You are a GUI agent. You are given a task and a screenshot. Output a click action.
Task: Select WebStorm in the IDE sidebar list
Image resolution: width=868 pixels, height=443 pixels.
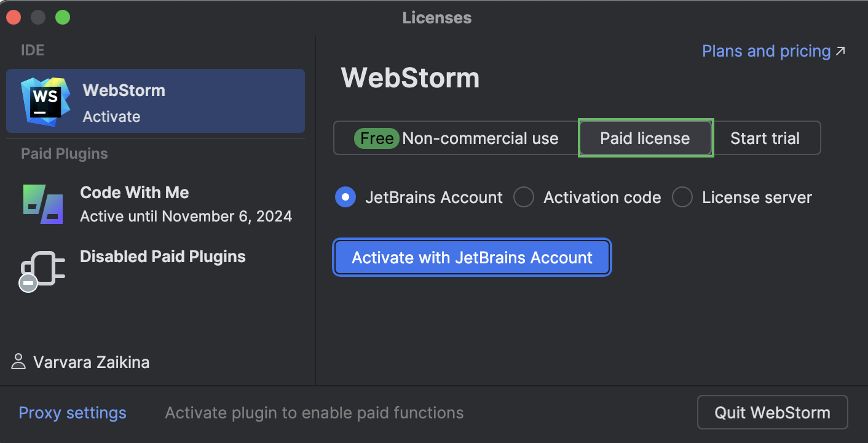[x=155, y=100]
